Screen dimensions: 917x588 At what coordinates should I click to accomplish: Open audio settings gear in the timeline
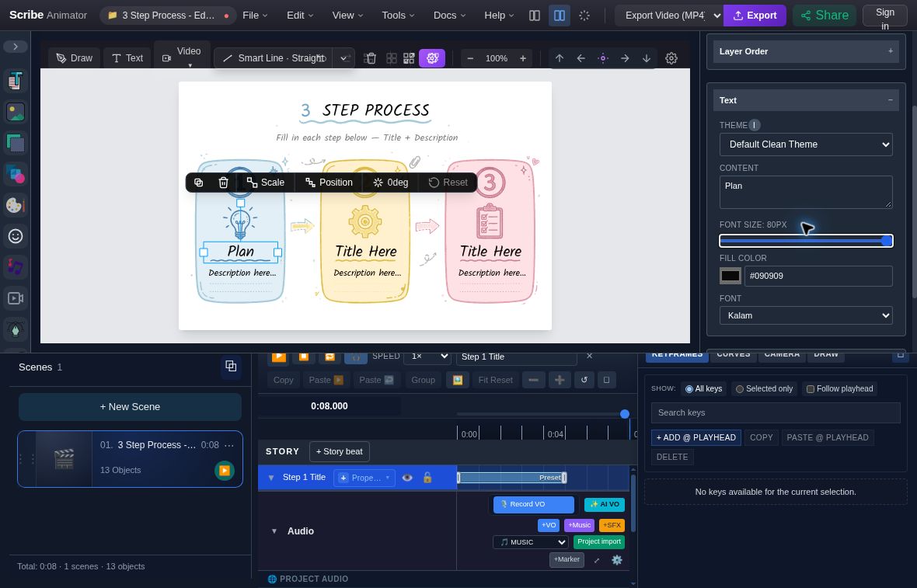pyautogui.click(x=617, y=560)
